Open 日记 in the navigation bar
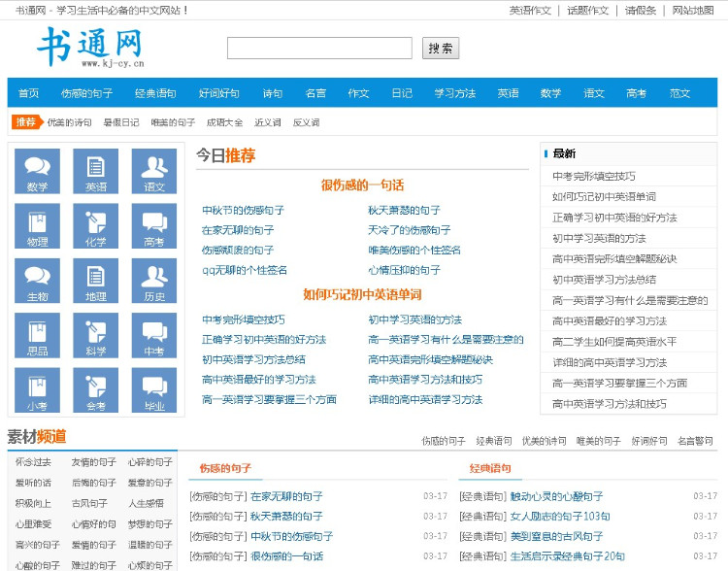This screenshot has height=571, width=728. click(402, 93)
